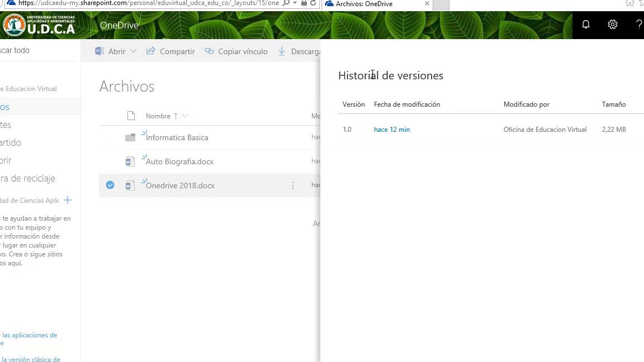Open the hace 12 min version link

[x=391, y=129]
